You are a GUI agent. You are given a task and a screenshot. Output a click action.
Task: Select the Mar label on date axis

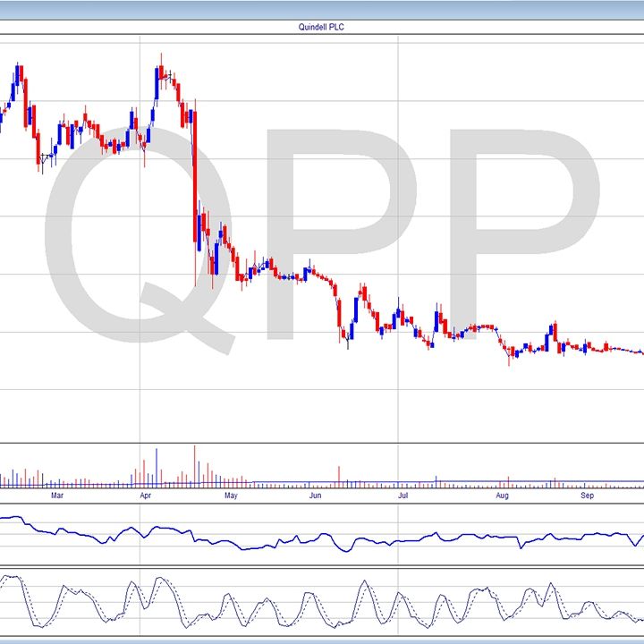(57, 494)
